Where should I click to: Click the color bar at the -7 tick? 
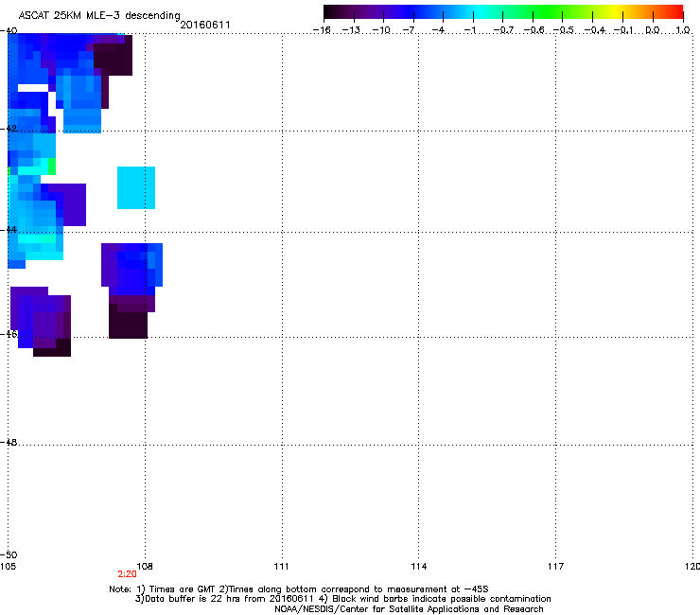[x=413, y=12]
